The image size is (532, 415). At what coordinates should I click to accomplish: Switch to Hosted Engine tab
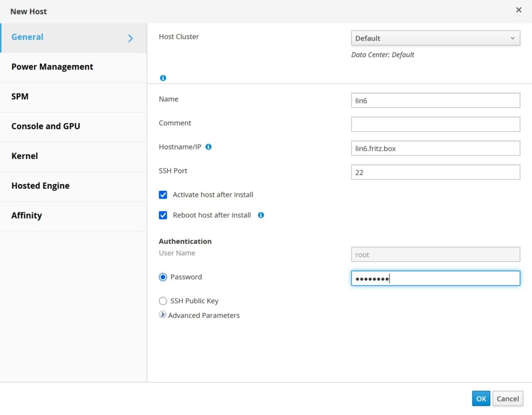(x=73, y=187)
